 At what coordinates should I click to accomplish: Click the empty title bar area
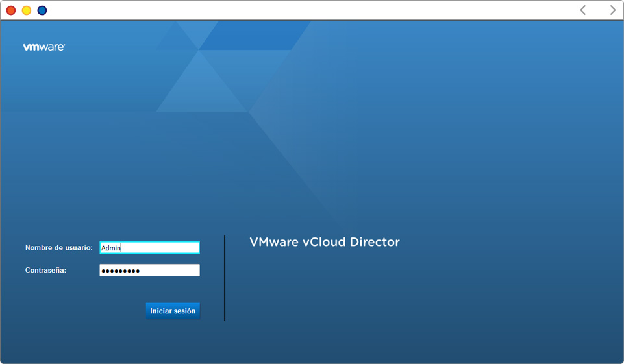point(312,10)
